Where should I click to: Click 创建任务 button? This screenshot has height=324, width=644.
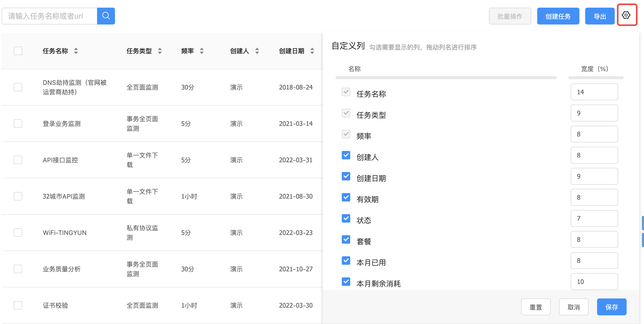[558, 16]
